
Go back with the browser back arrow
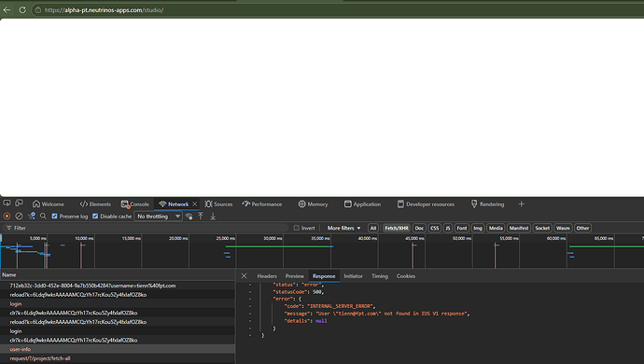click(x=7, y=10)
